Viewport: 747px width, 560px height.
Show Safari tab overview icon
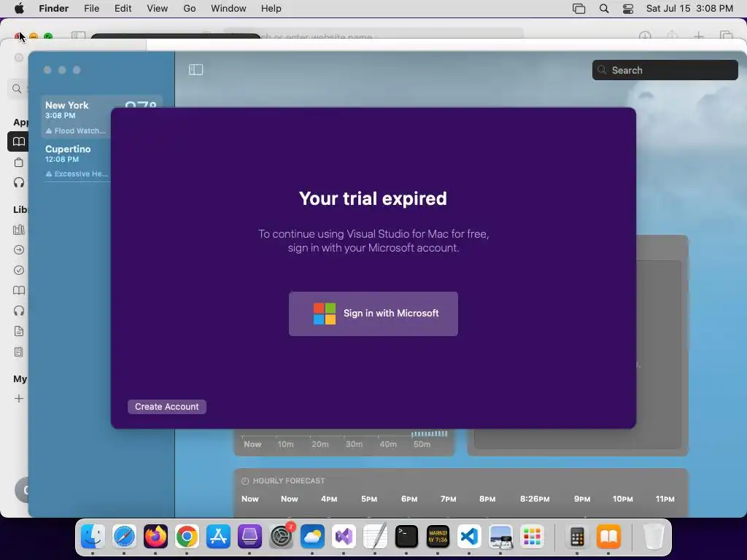point(726,36)
